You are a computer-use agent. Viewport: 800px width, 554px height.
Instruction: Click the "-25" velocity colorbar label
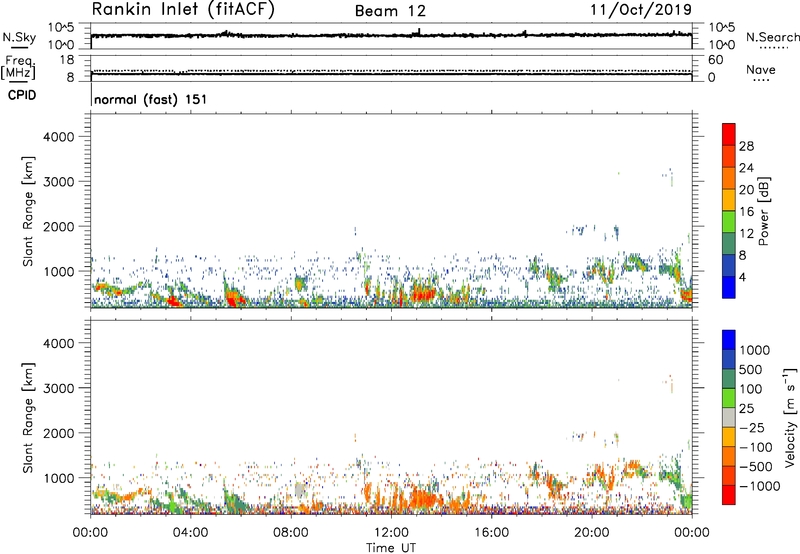tap(751, 427)
